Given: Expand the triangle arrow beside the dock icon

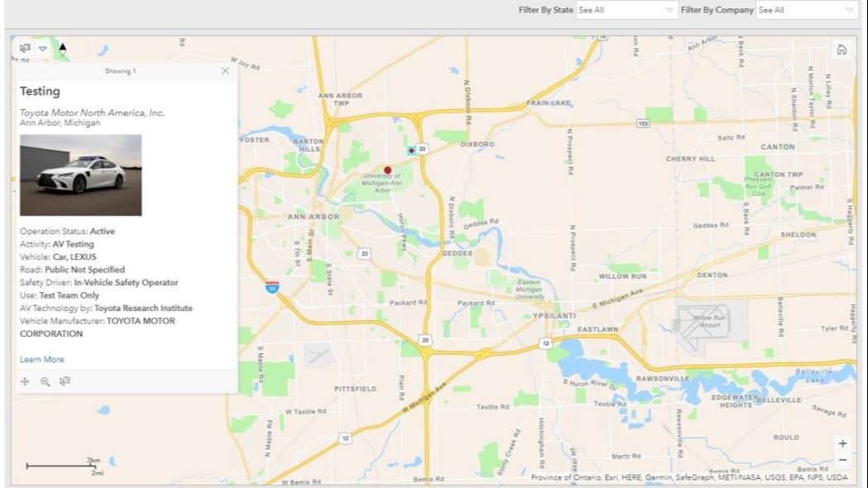Looking at the screenshot, I should [x=43, y=49].
